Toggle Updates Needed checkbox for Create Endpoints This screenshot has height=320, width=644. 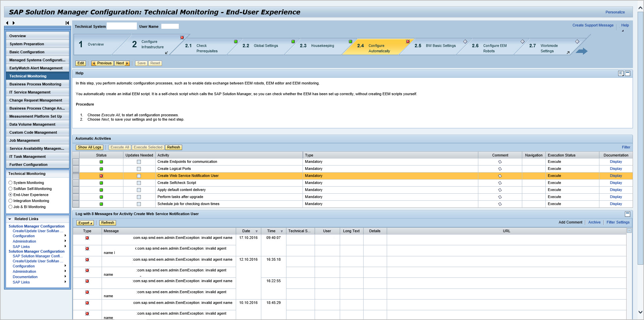pyautogui.click(x=139, y=162)
